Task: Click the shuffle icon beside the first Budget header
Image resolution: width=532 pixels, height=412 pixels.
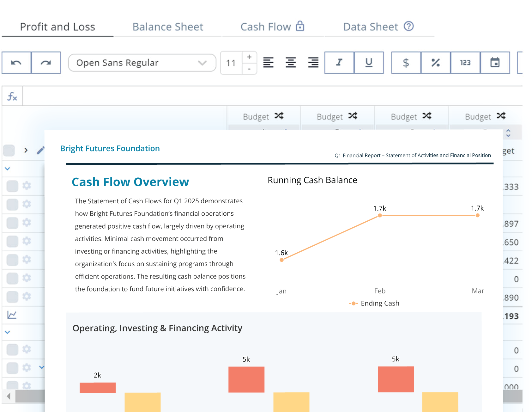Action: [x=279, y=116]
